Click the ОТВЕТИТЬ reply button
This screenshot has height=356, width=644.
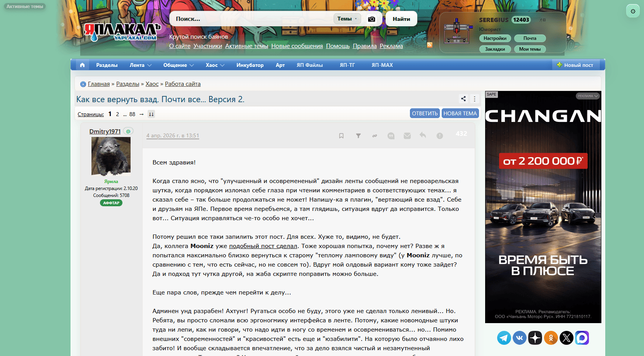425,113
